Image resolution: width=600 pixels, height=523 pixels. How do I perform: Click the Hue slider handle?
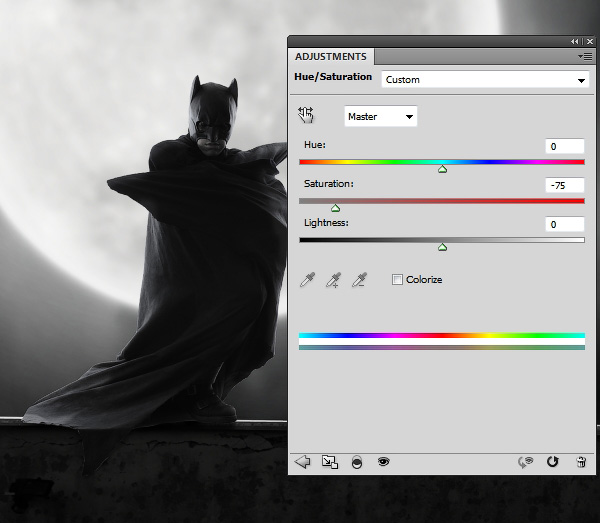click(x=442, y=169)
